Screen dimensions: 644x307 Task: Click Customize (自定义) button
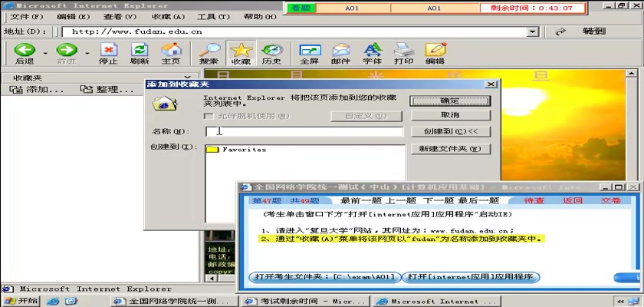tap(366, 117)
